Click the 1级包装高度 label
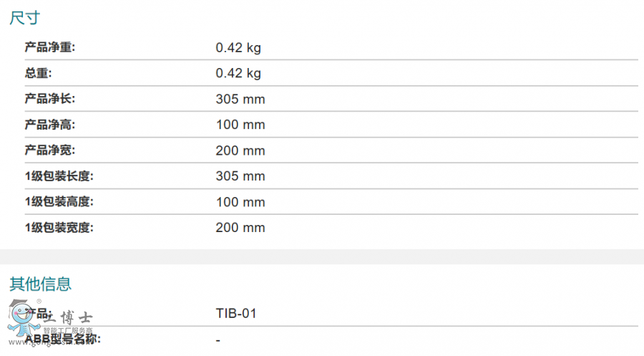The width and height of the screenshot is (644, 356). pos(59,202)
